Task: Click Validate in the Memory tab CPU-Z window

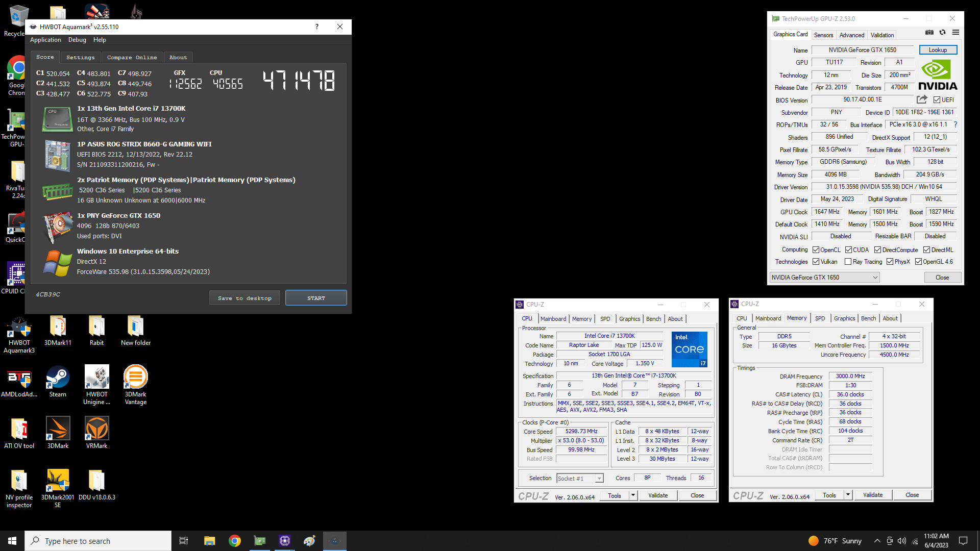Action: (x=873, y=495)
